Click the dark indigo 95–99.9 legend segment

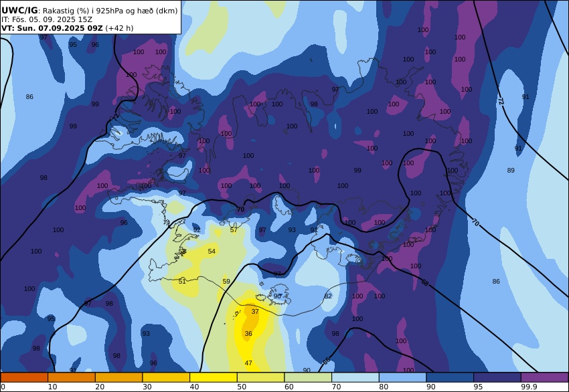[x=497, y=377]
